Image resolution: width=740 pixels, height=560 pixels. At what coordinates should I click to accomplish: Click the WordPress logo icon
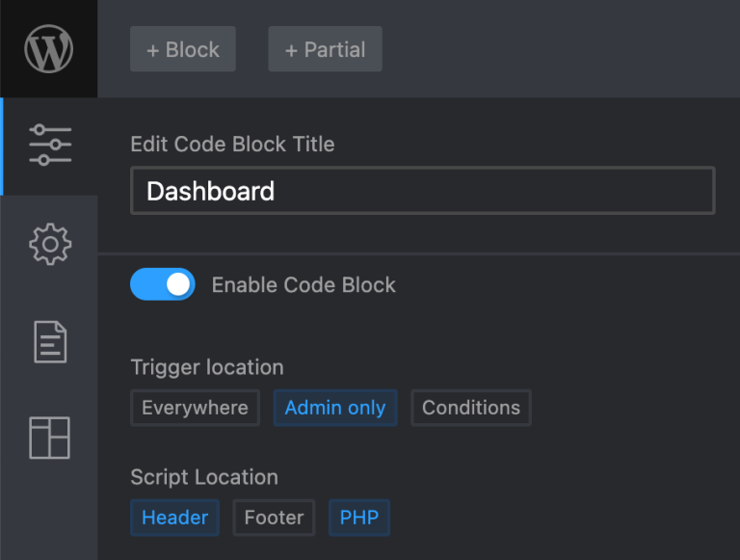tap(48, 48)
